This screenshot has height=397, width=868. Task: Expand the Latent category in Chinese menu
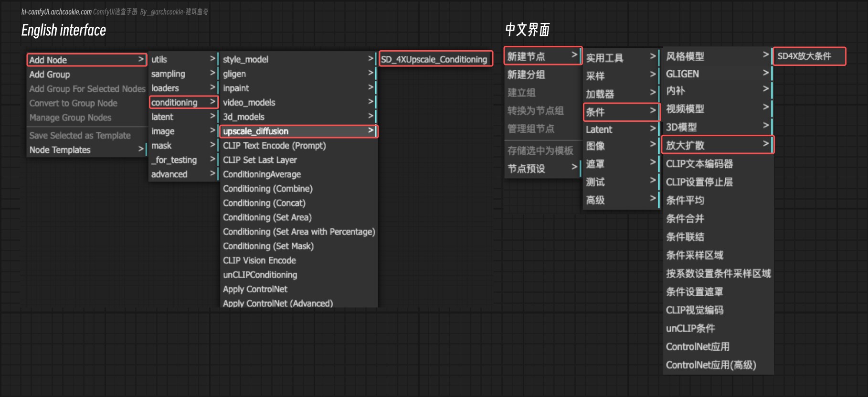pos(621,129)
